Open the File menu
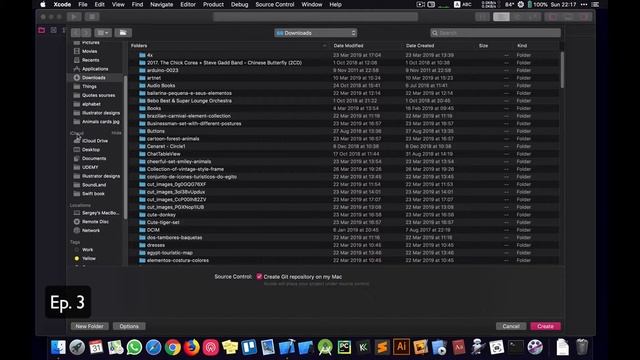The height and width of the screenshot is (360, 640). point(83,4)
